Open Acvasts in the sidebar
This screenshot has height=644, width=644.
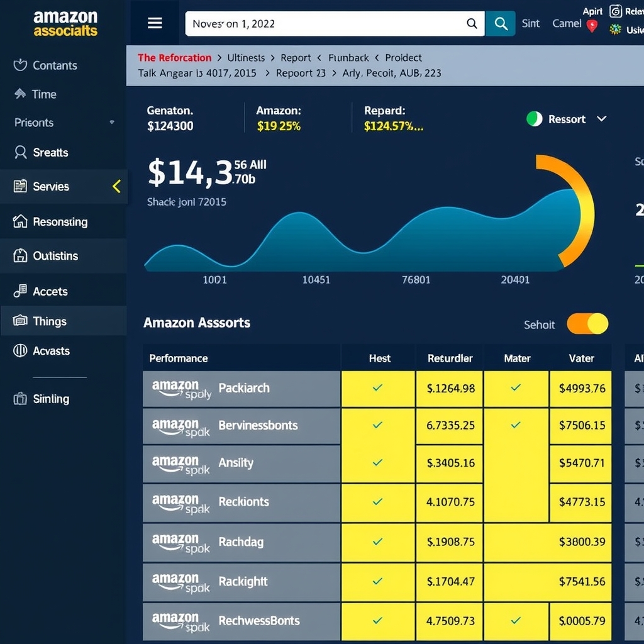52,351
